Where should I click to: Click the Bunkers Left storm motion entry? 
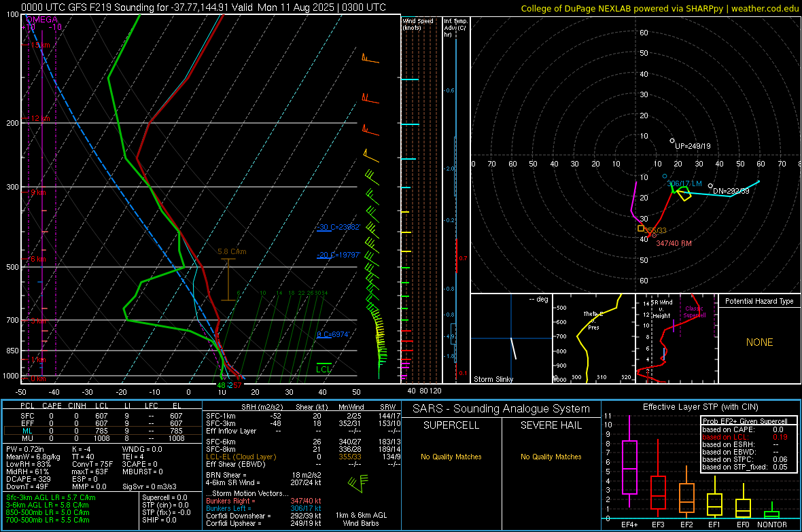click(x=264, y=508)
